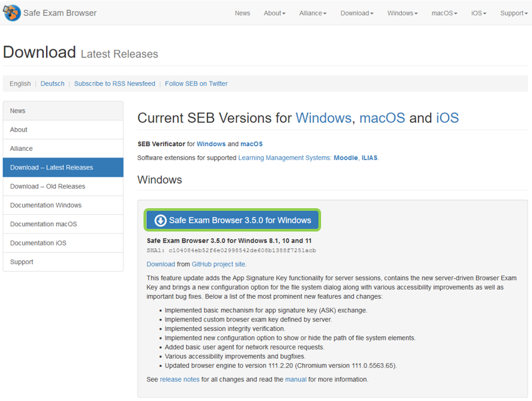The image size is (532, 401).
Task: Go to Documentation macOS sidebar item
Action: pos(43,224)
